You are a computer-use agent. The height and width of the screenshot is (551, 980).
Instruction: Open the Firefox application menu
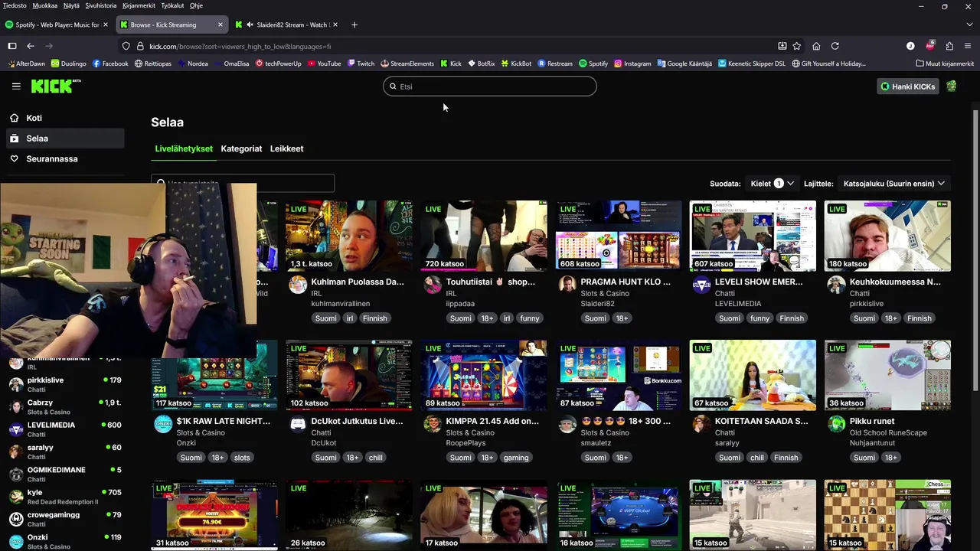(x=969, y=46)
